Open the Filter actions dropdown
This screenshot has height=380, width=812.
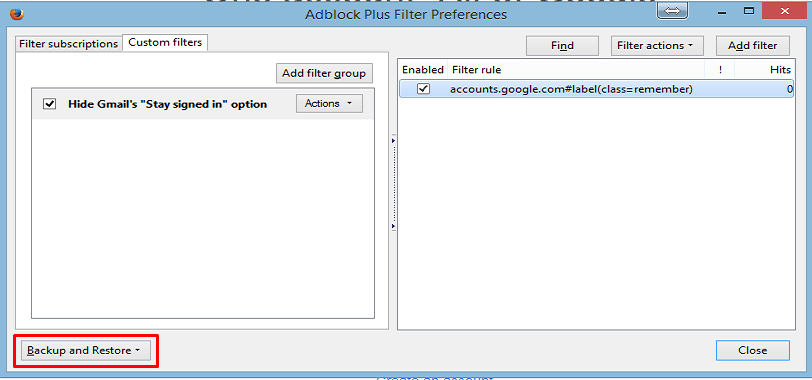tap(658, 46)
